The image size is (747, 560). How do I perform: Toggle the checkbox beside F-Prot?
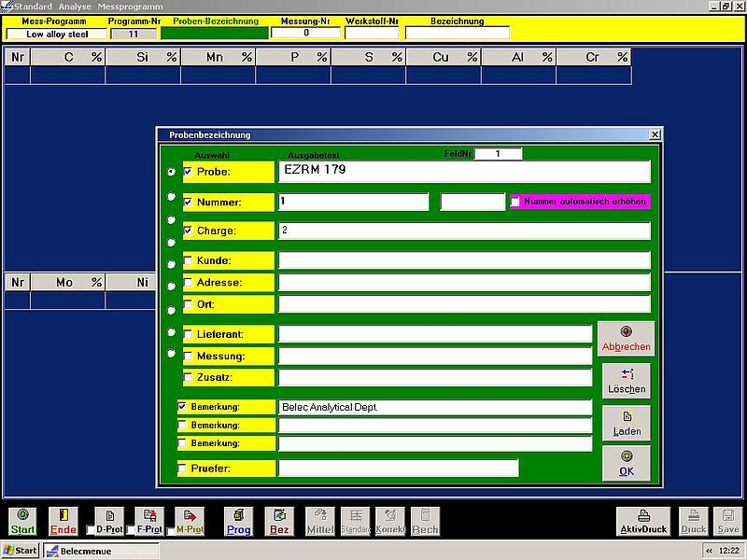click(130, 529)
